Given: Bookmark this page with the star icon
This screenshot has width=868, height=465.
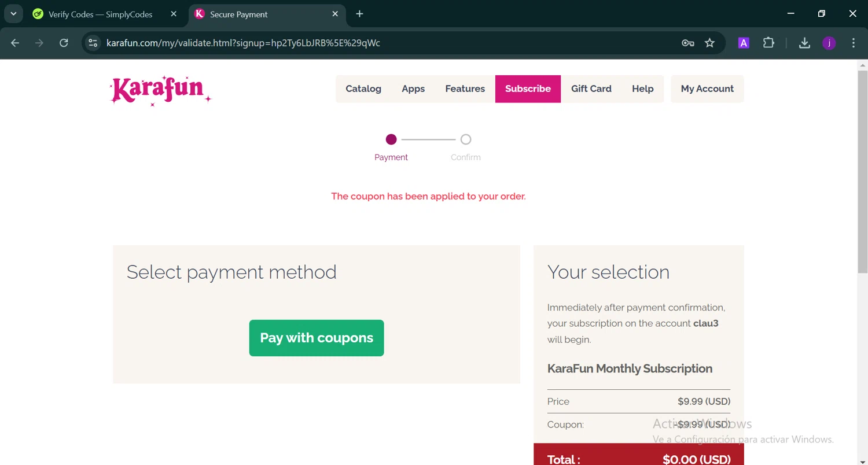Looking at the screenshot, I should [709, 43].
